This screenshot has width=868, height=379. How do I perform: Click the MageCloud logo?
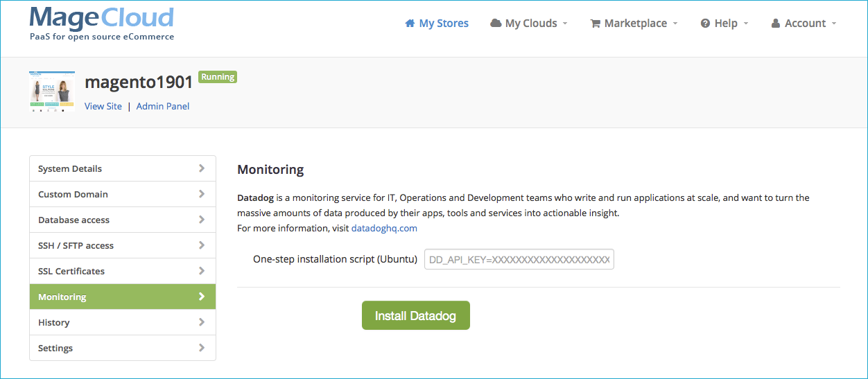tap(102, 24)
